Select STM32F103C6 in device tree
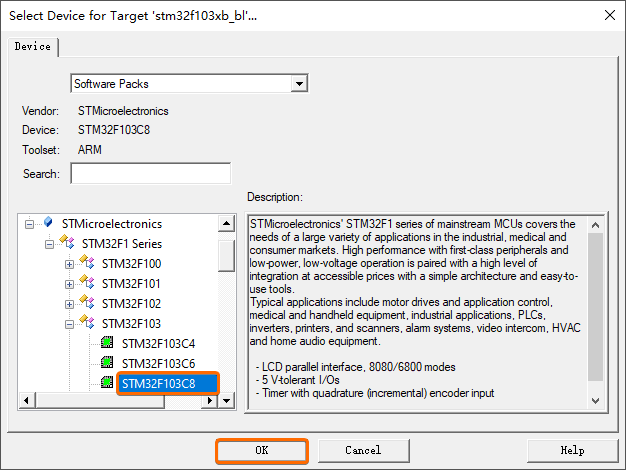 158,364
